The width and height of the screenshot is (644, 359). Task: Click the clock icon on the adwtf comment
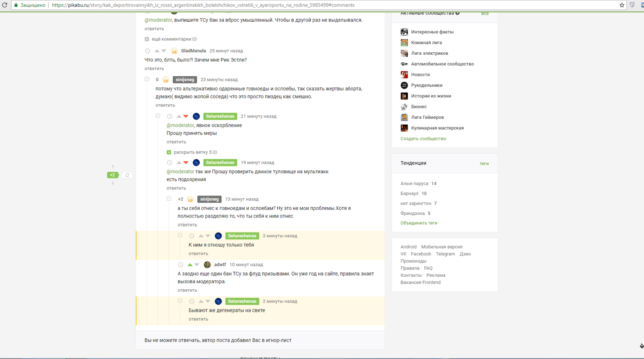pos(181,265)
